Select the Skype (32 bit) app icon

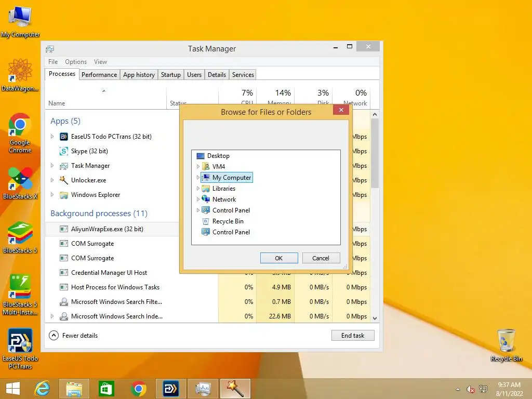63,151
